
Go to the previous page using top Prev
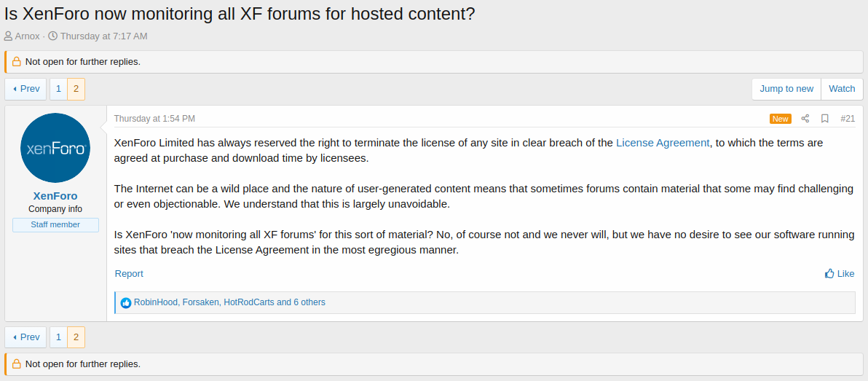click(x=26, y=89)
